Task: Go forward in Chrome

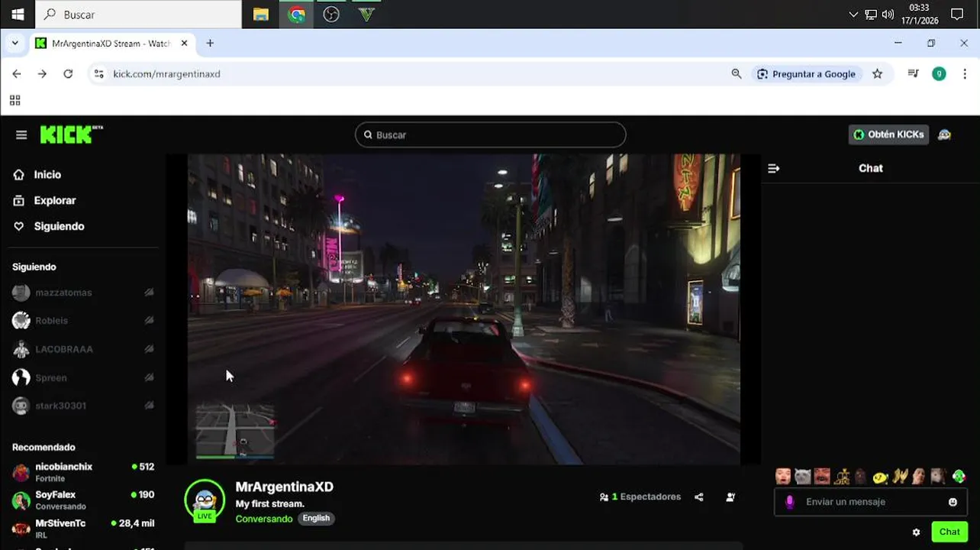Action: pyautogui.click(x=42, y=74)
